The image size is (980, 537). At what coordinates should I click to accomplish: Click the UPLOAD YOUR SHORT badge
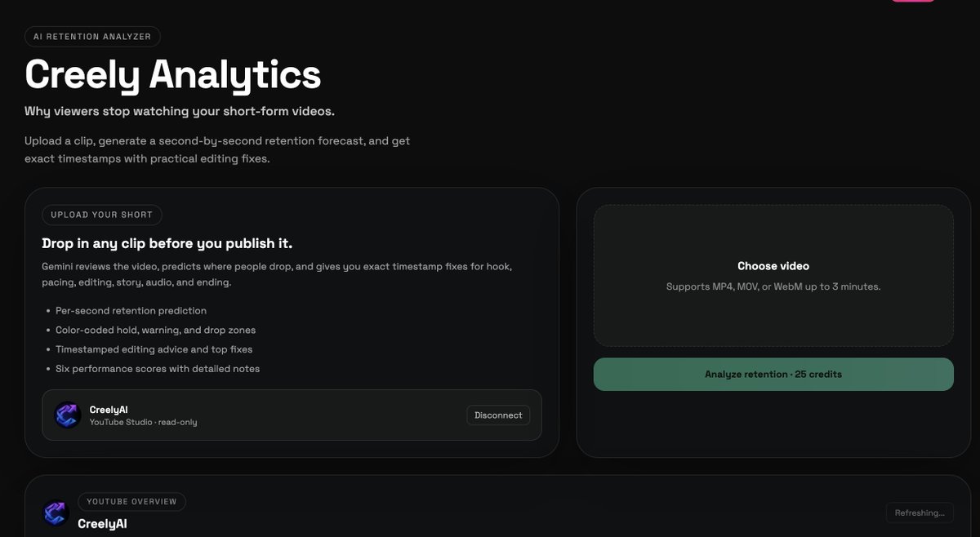pyautogui.click(x=102, y=215)
